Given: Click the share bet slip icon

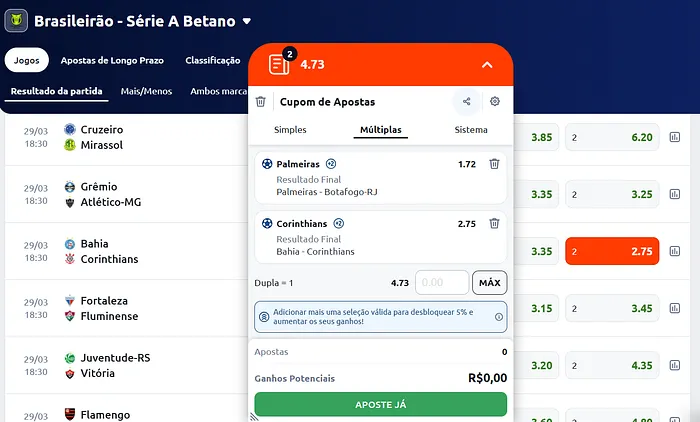Looking at the screenshot, I should [x=466, y=101].
